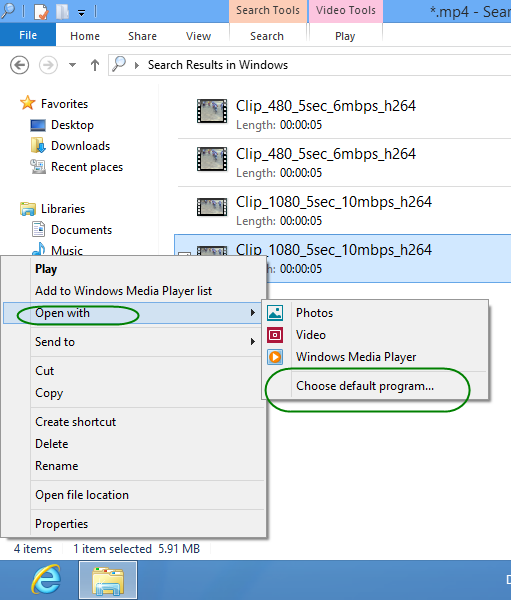This screenshot has width=511, height=600.
Task: Choose Open with in the context menu
Action: [x=132, y=313]
